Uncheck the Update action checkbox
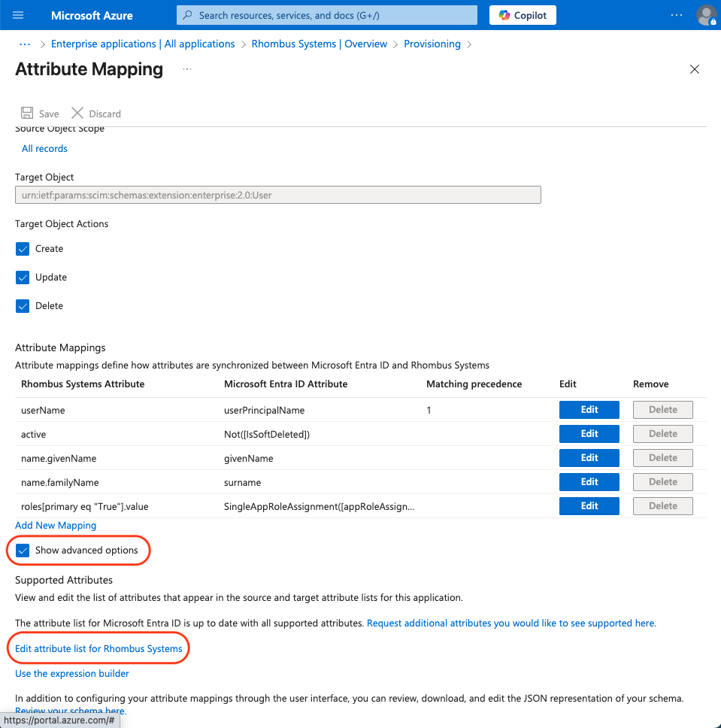The image size is (721, 728). pyautogui.click(x=23, y=278)
